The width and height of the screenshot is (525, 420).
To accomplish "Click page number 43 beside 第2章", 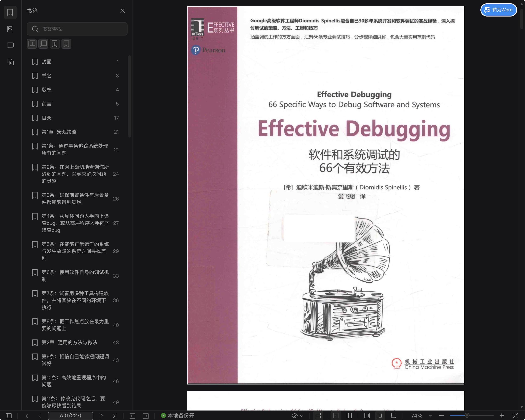I will click(x=116, y=343).
